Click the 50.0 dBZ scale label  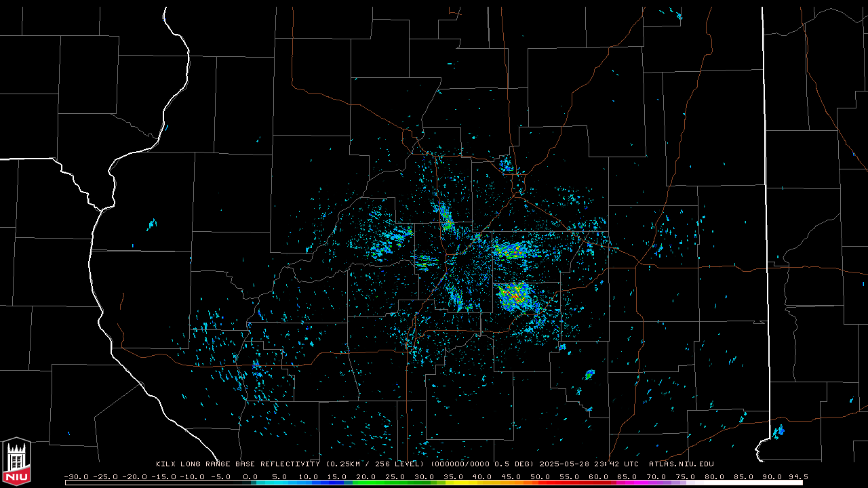click(540, 477)
